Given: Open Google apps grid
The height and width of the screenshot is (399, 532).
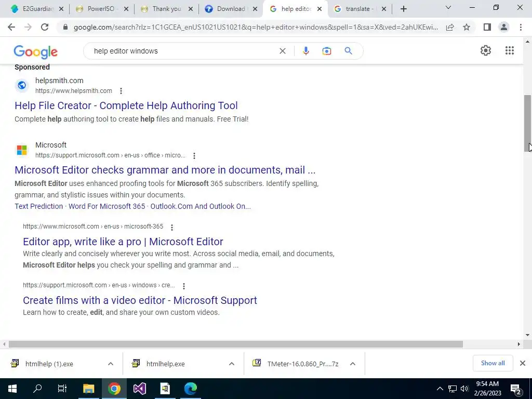Looking at the screenshot, I should click(x=509, y=50).
